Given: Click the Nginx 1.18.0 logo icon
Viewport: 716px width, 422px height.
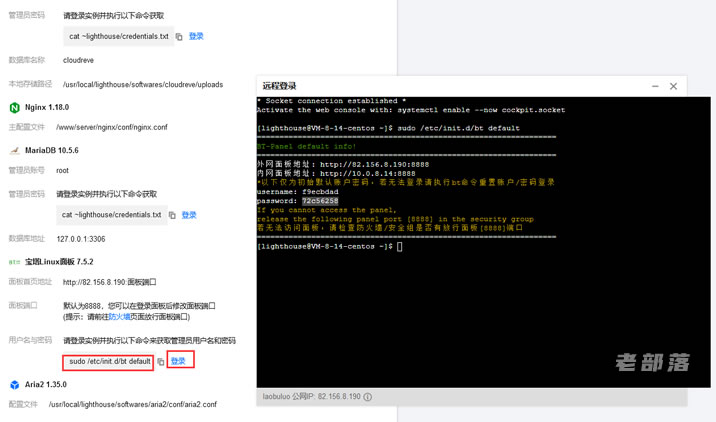Looking at the screenshot, I should coord(15,108).
